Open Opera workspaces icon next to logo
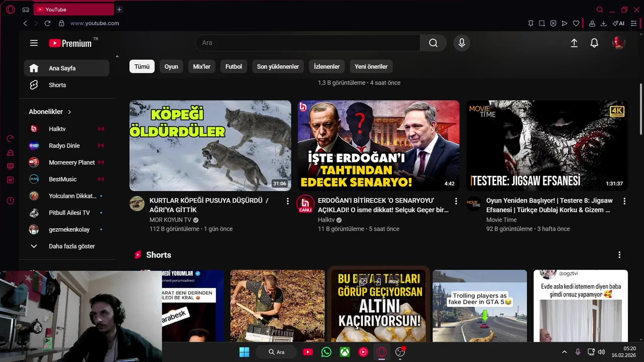644x362 pixels. tap(26, 10)
